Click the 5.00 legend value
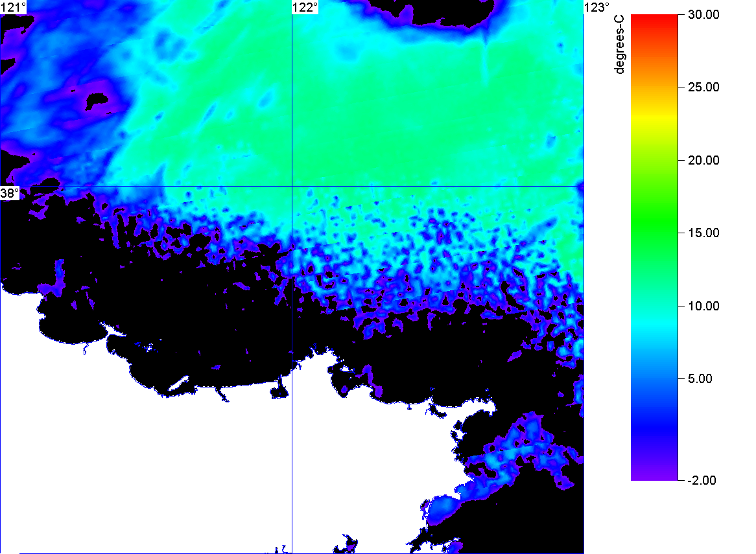Image resolution: width=756 pixels, height=554 pixels. [700, 378]
